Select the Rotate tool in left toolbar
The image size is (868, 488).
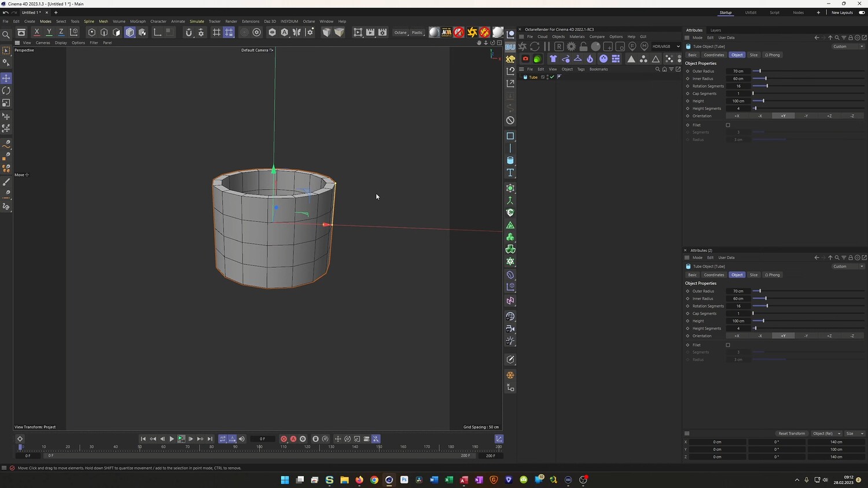click(x=6, y=91)
